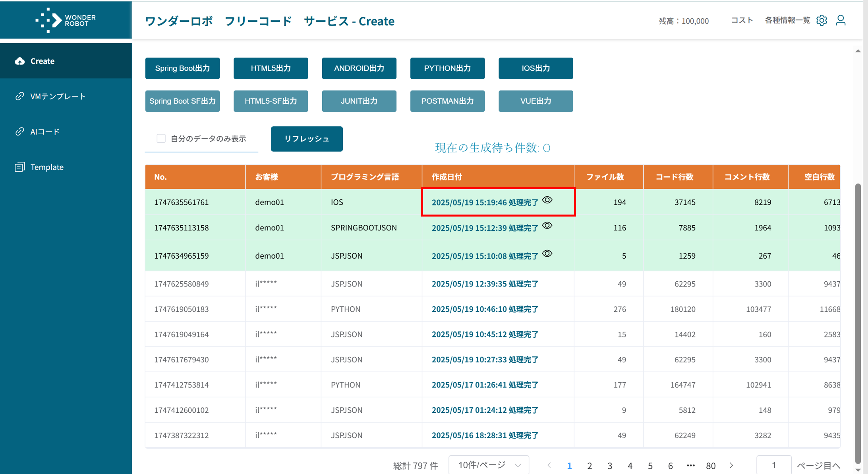Click the page jump input field

774,465
